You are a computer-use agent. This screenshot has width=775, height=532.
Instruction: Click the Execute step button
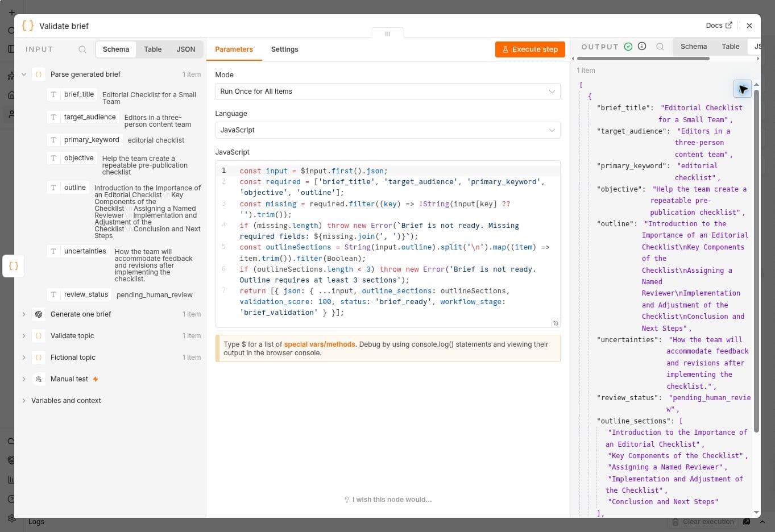tap(530, 49)
